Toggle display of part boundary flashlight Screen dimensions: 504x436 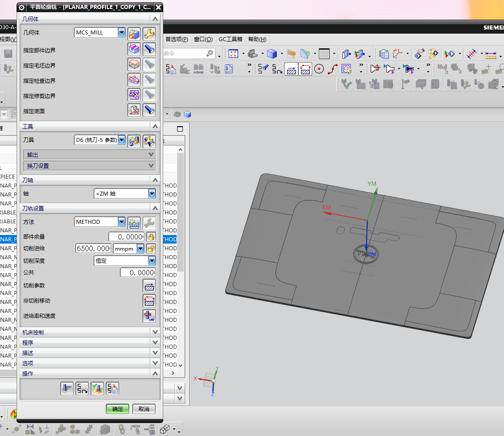coord(149,49)
